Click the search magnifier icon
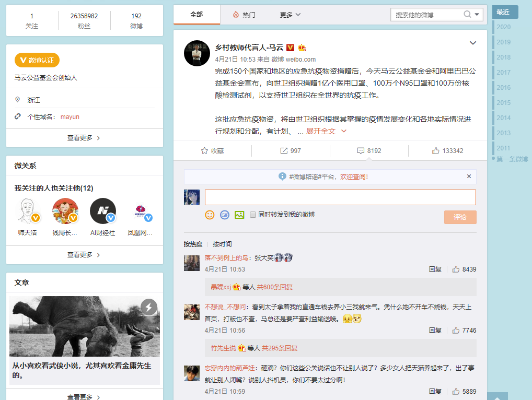The width and height of the screenshot is (532, 400). click(x=467, y=14)
